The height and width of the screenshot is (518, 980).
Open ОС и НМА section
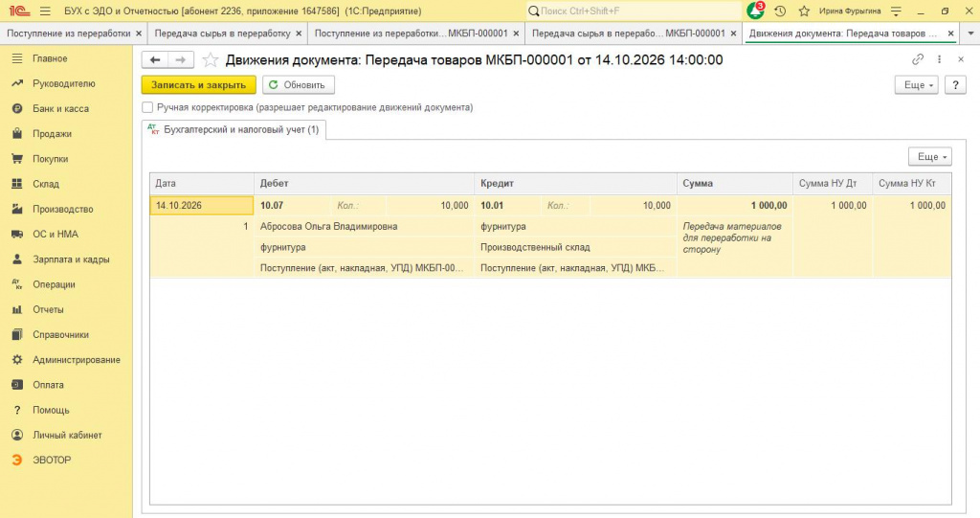pyautogui.click(x=55, y=234)
